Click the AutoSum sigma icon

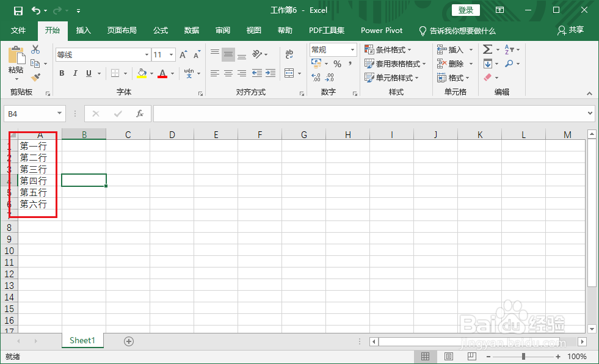[x=487, y=49]
